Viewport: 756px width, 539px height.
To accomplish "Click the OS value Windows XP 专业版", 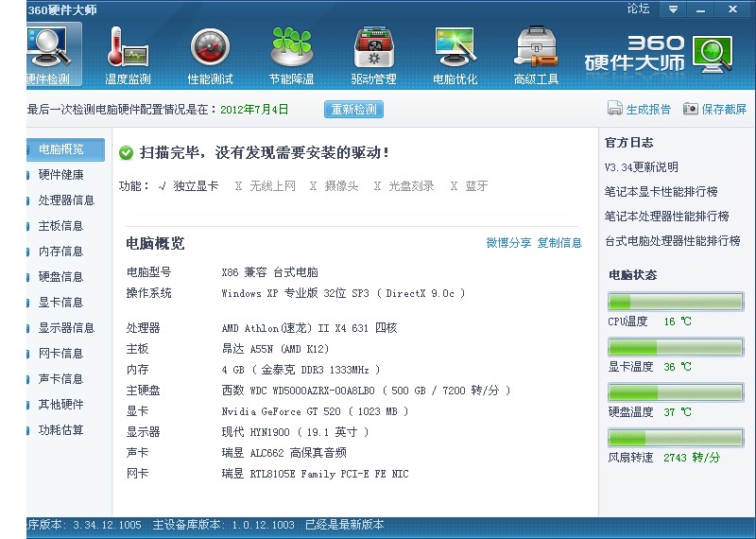I will (343, 293).
